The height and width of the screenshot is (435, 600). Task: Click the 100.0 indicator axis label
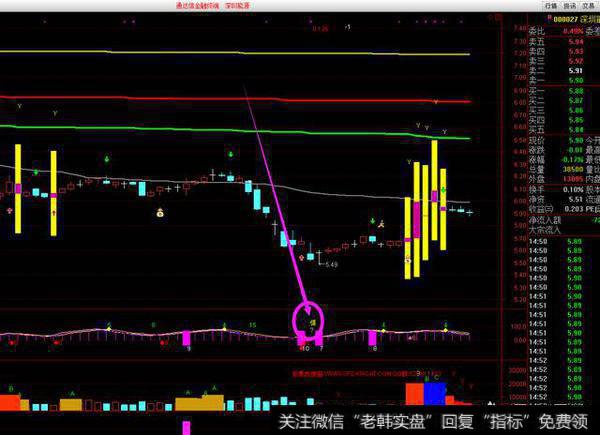[517, 326]
